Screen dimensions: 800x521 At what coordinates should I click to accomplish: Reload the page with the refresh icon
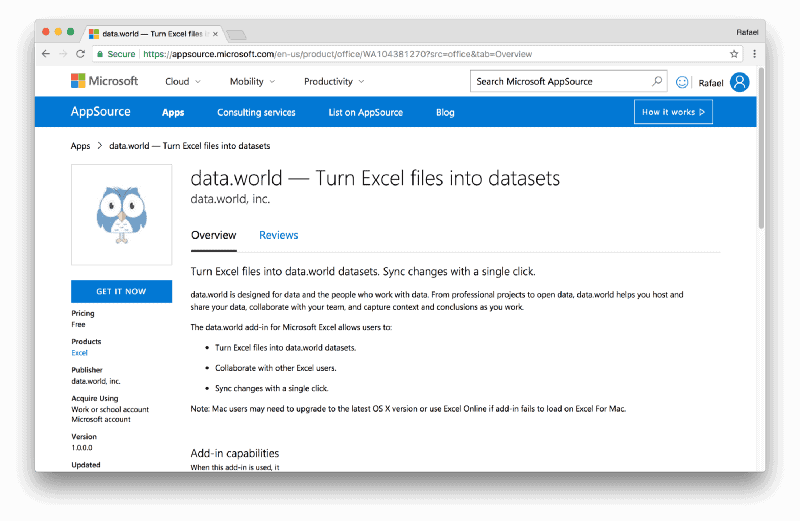point(80,54)
